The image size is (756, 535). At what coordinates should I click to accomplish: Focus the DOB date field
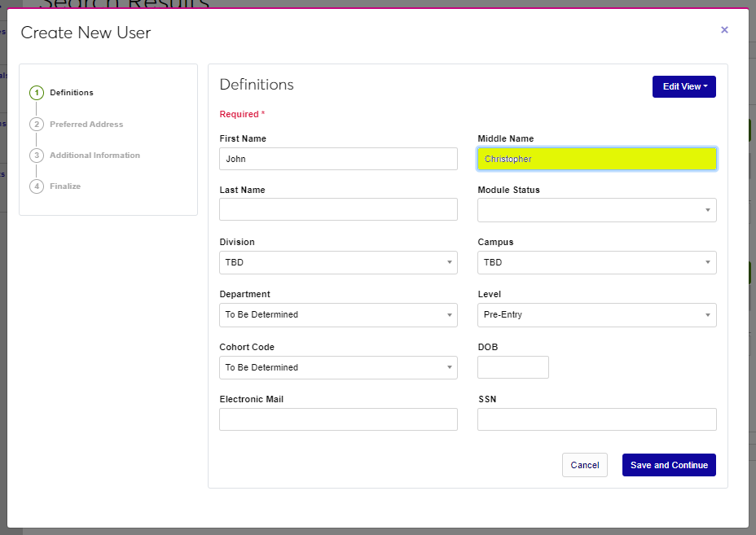512,367
